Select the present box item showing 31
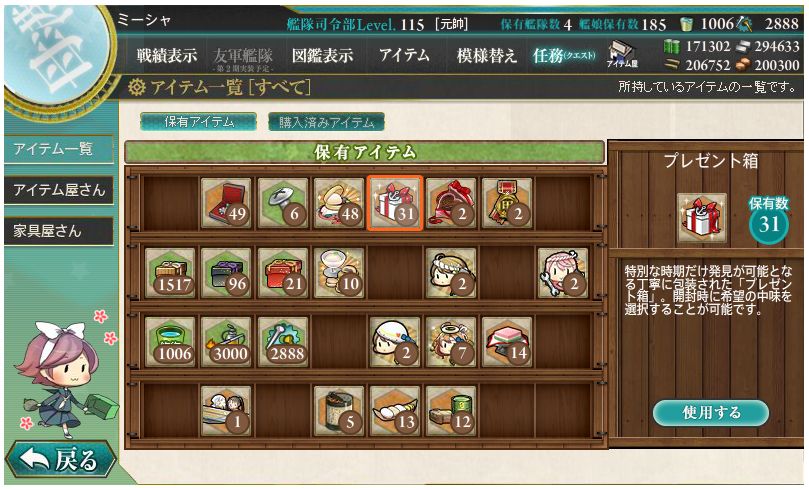 click(x=395, y=203)
